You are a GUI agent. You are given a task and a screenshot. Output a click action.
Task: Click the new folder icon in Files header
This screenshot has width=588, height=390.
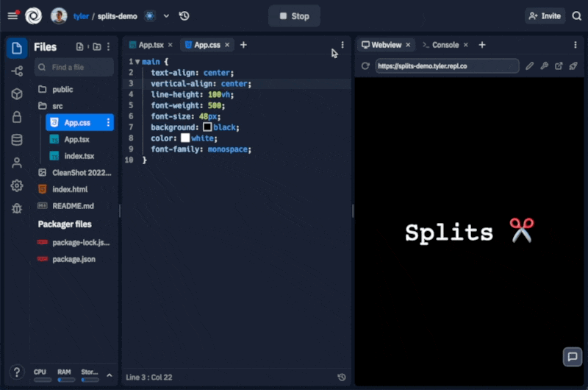[96, 47]
